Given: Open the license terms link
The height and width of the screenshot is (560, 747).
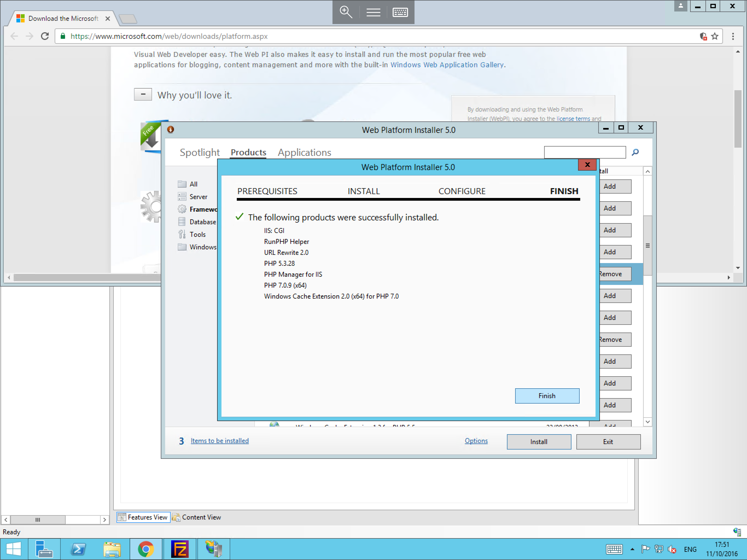Looking at the screenshot, I should [x=573, y=119].
